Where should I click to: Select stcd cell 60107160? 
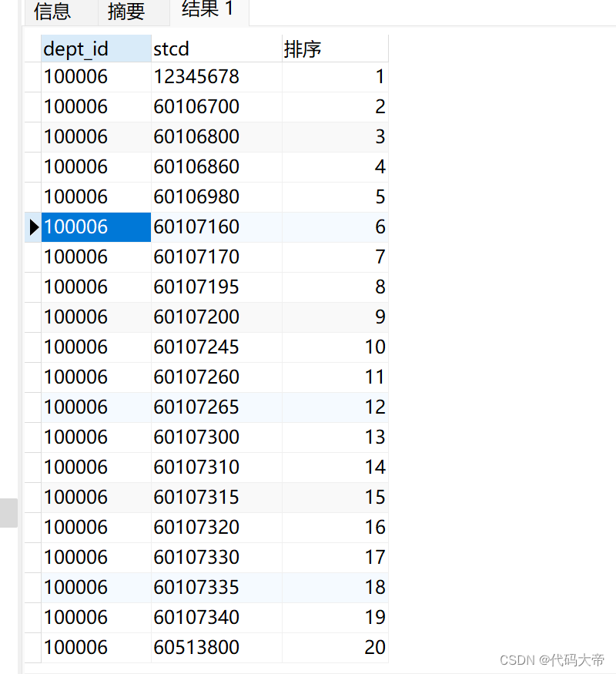[x=216, y=227]
